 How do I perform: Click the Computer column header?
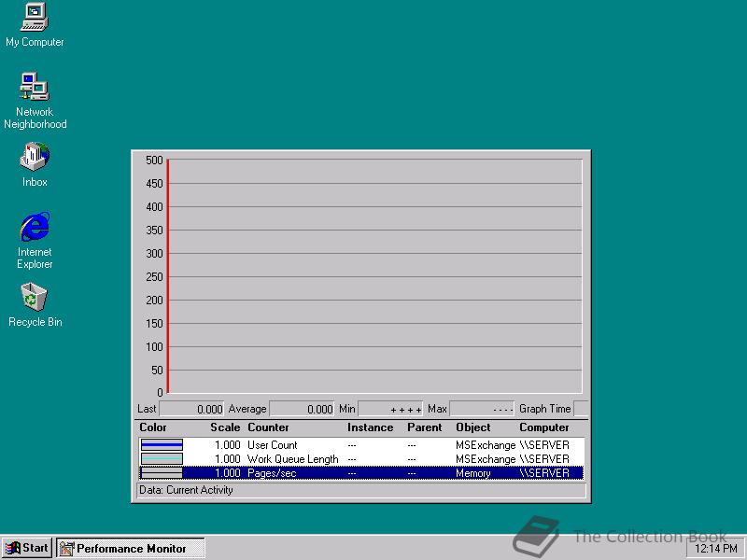point(544,427)
